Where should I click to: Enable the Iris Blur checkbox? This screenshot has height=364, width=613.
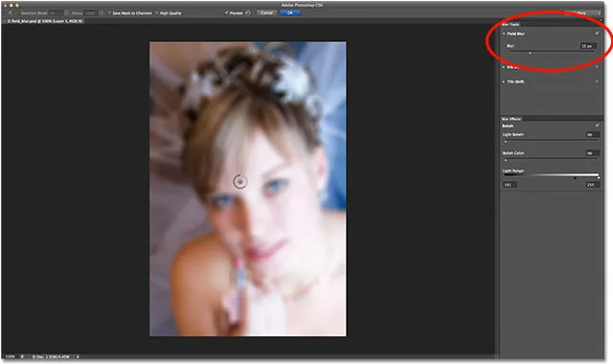(x=597, y=67)
